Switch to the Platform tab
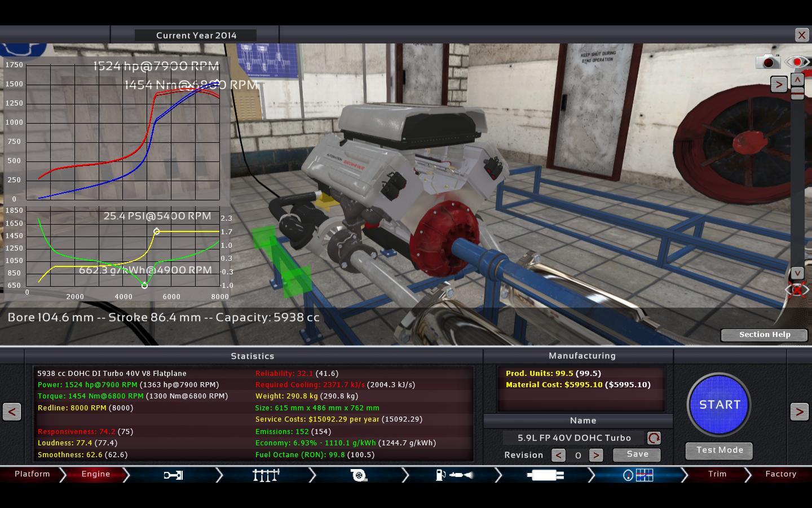This screenshot has height=508, width=812. click(32, 474)
